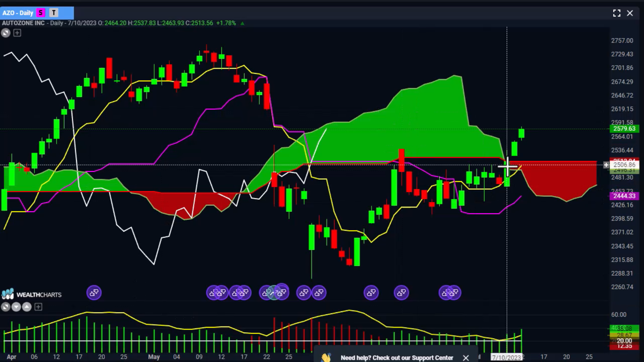
Task: Move the lower indicator pane down
Action: (16, 307)
